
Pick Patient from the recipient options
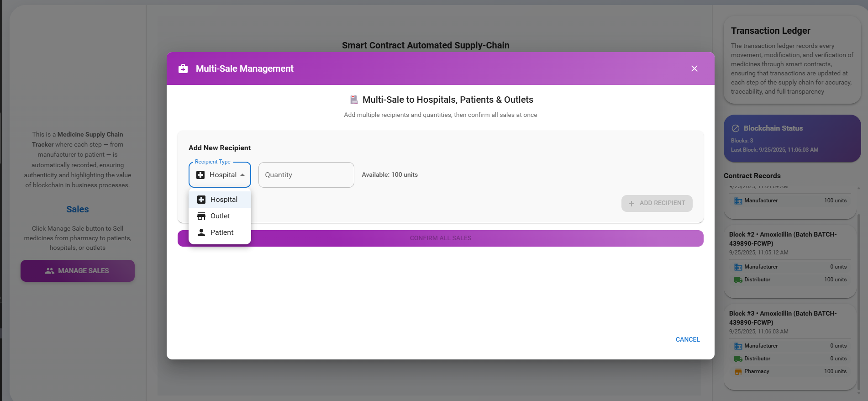(222, 232)
